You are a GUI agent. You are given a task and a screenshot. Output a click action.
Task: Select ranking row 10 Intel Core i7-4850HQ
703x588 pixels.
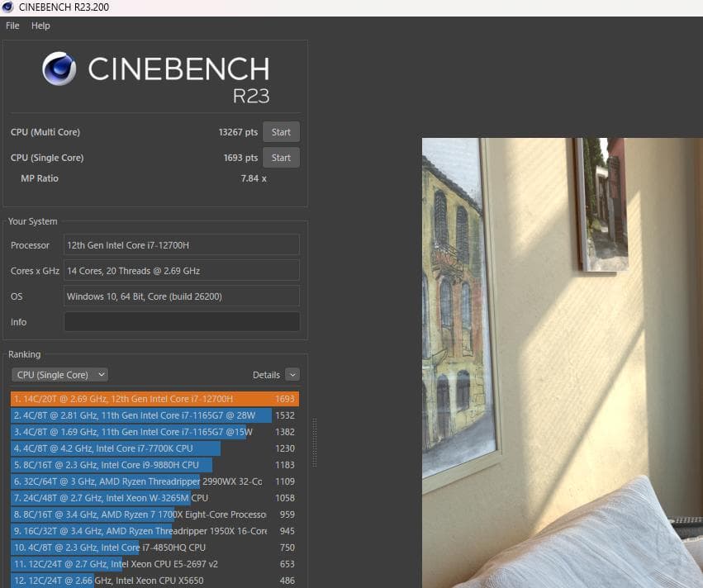[x=154, y=548]
